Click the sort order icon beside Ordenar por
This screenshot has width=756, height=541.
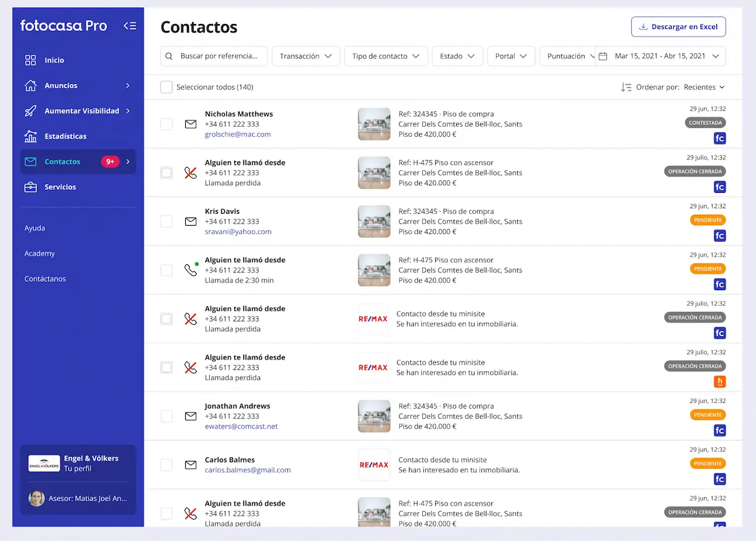pyautogui.click(x=626, y=87)
